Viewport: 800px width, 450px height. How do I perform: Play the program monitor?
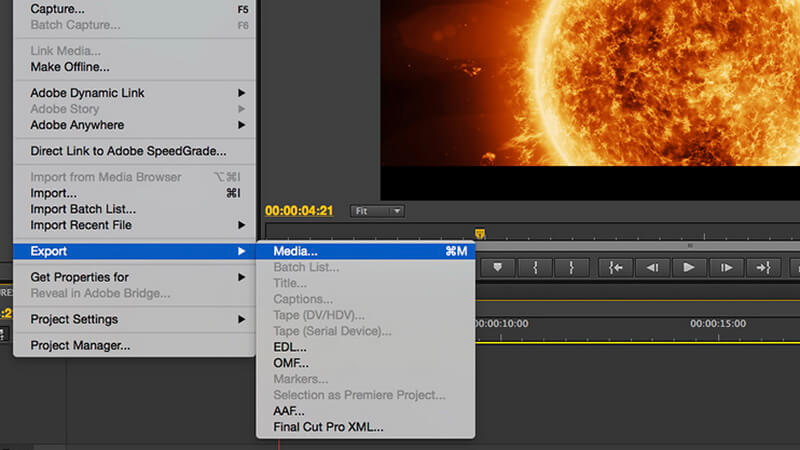tap(689, 267)
